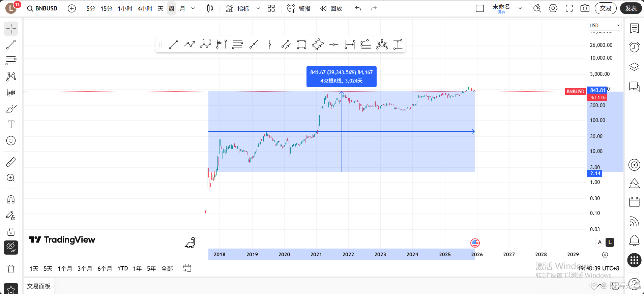Choose the vertical line drawing tool

pyautogui.click(x=270, y=44)
